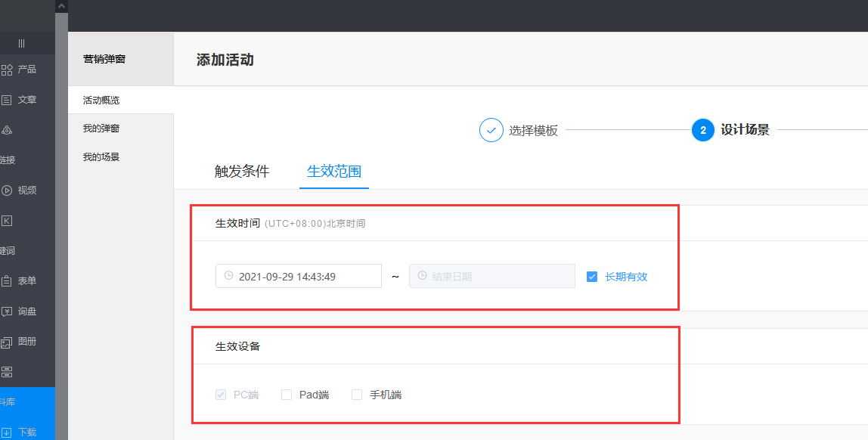Enable the Pad端 device checkbox
This screenshot has height=440, width=868.
[x=287, y=395]
